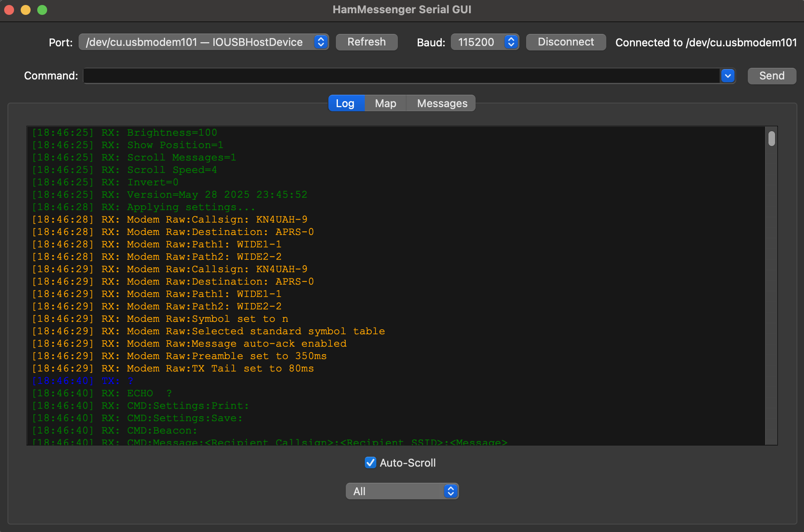The width and height of the screenshot is (804, 532).
Task: Click the 'Message auto-ack enabled' log line
Action: coord(189,344)
